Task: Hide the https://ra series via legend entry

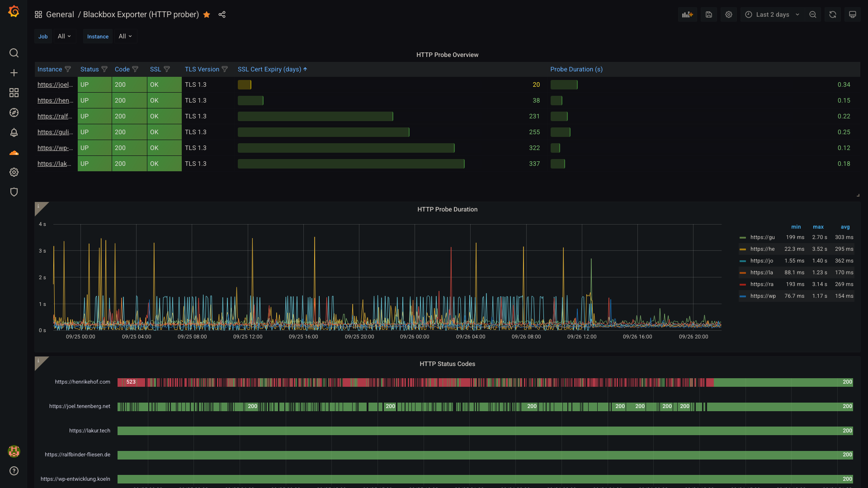Action: 762,284
